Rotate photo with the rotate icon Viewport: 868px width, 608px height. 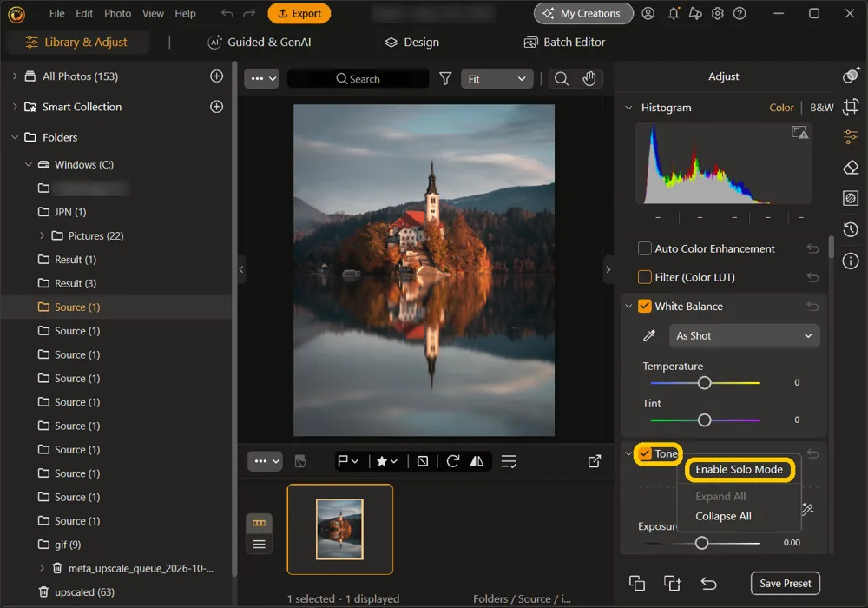[453, 461]
